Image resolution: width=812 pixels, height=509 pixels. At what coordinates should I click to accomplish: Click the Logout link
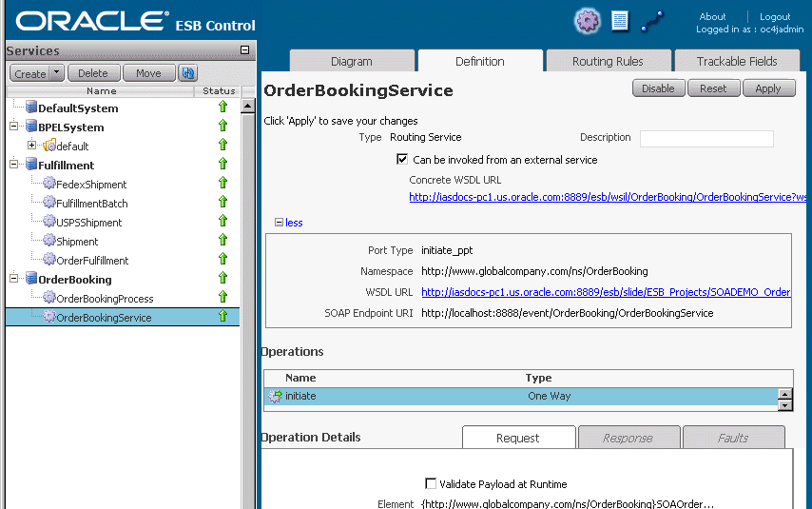[x=775, y=16]
